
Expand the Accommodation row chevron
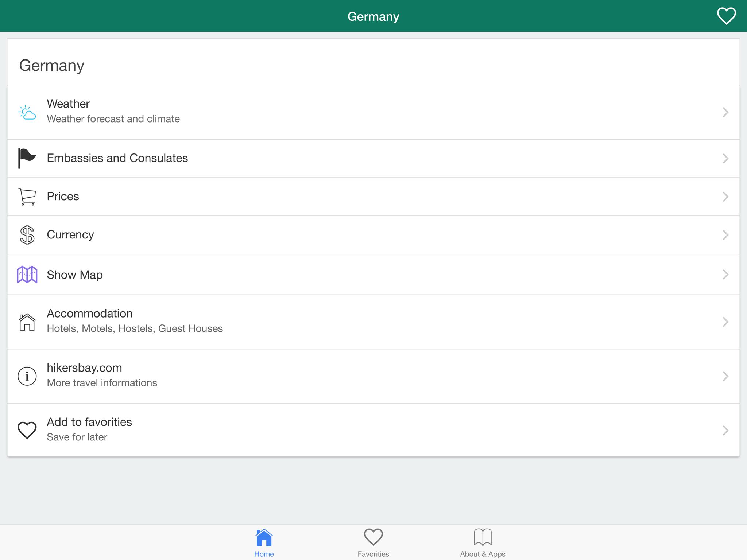click(x=725, y=322)
